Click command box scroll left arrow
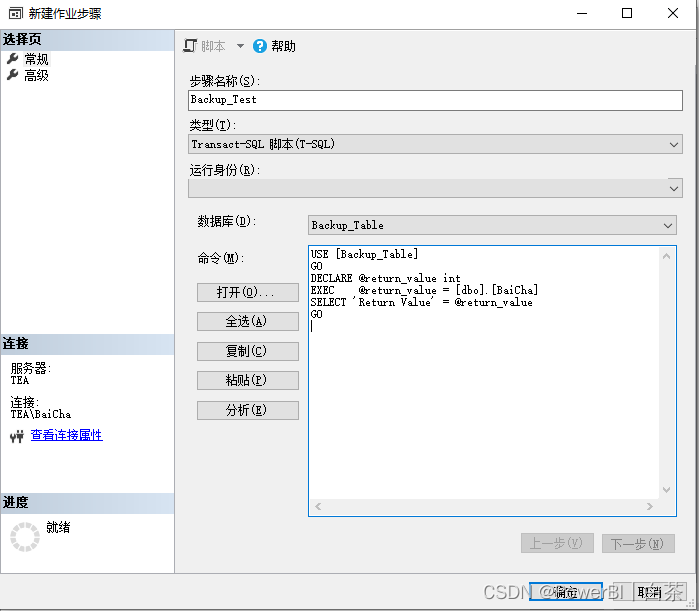Screen dimensions: 699x611 [x=318, y=506]
